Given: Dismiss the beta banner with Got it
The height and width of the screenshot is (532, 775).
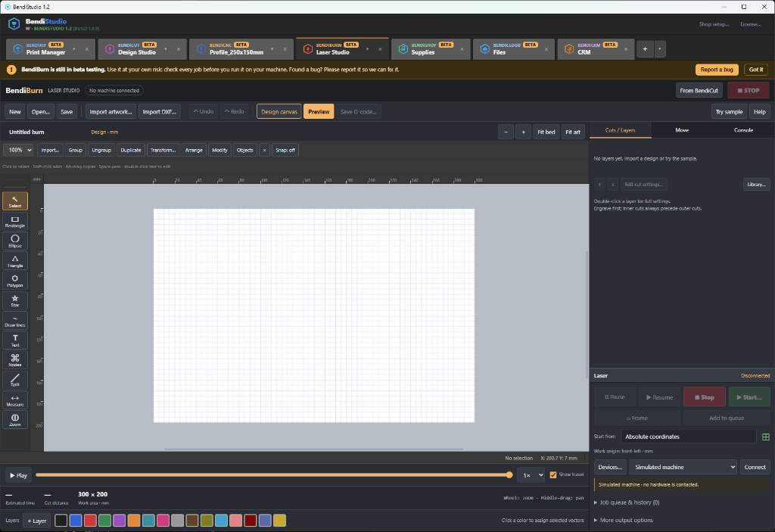Looking at the screenshot, I should click(756, 70).
